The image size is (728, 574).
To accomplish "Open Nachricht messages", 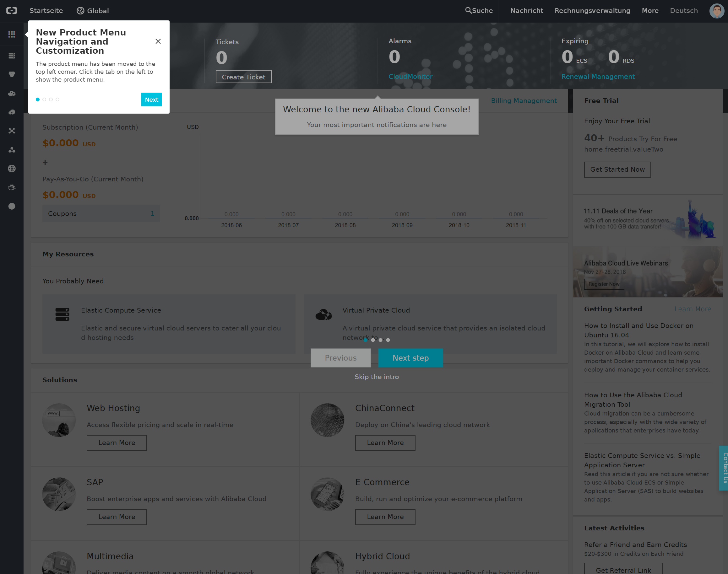I will pos(527,10).
